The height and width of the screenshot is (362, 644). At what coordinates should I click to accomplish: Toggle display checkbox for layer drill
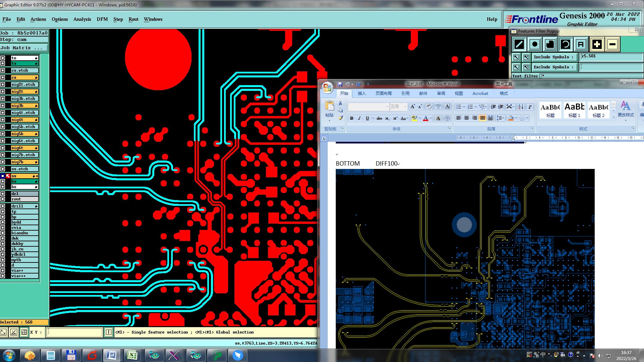pos(3,206)
